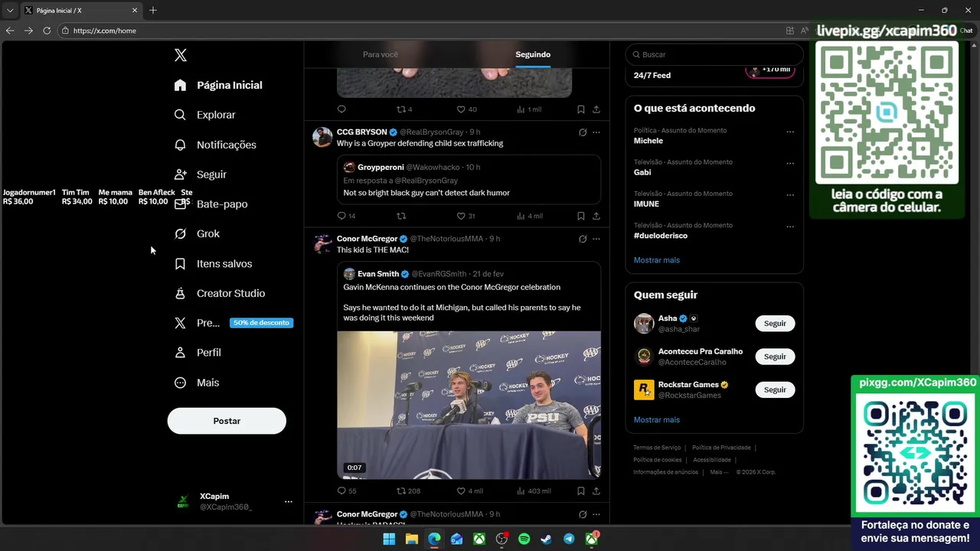Viewport: 980px width, 551px height.
Task: Follow Asha account
Action: click(775, 323)
